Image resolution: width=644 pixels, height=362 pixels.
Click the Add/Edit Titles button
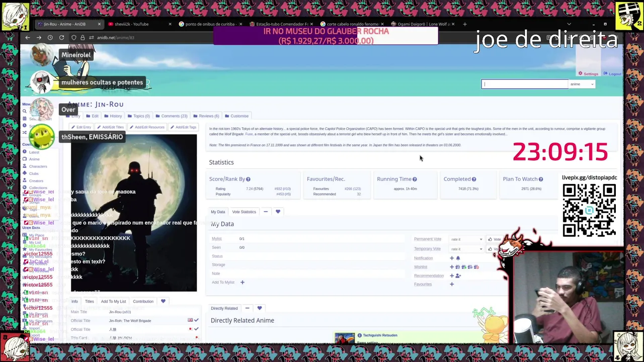click(111, 127)
